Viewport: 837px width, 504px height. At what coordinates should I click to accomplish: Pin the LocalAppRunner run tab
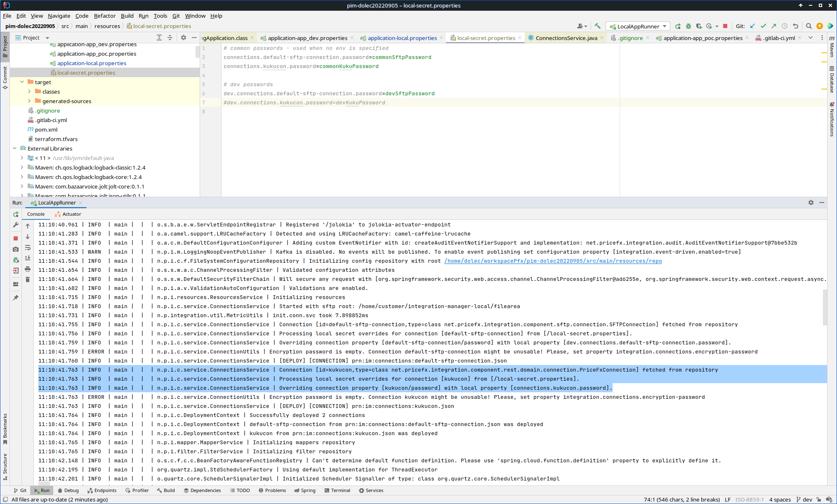click(16, 298)
